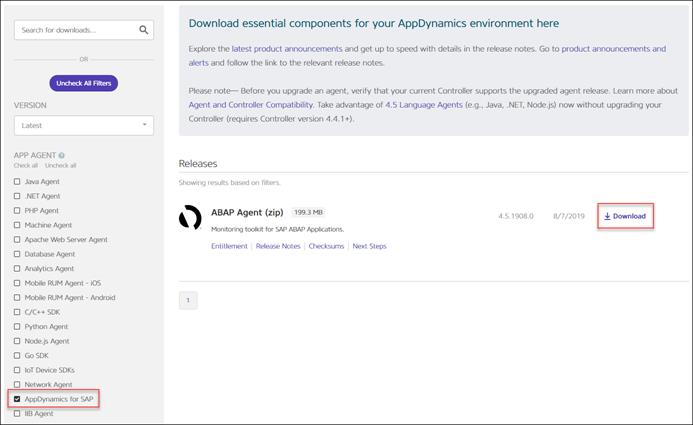Focus the Search for downloads field

tap(84, 30)
